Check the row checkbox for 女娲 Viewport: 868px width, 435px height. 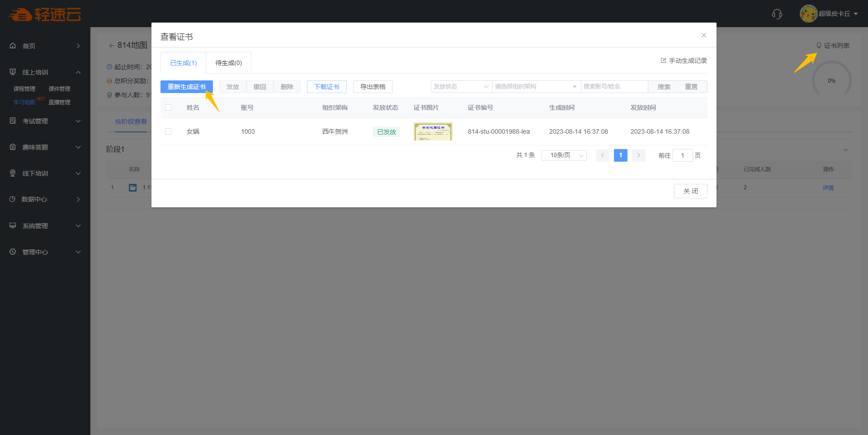coord(168,131)
